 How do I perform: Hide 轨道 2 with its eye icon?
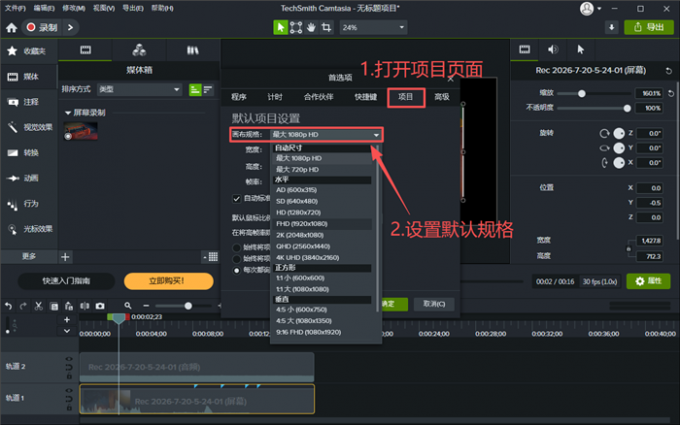(69, 359)
